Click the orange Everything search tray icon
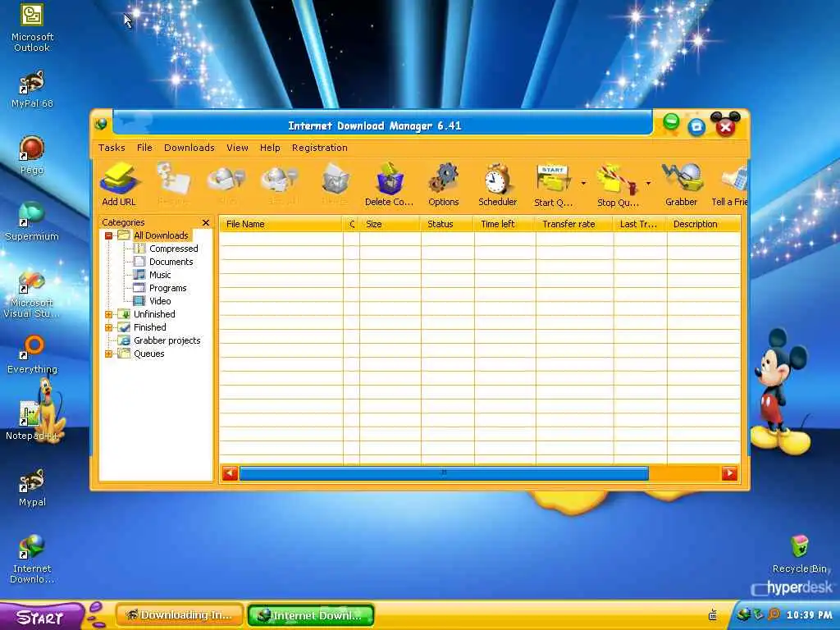840x630 pixels. [x=774, y=614]
